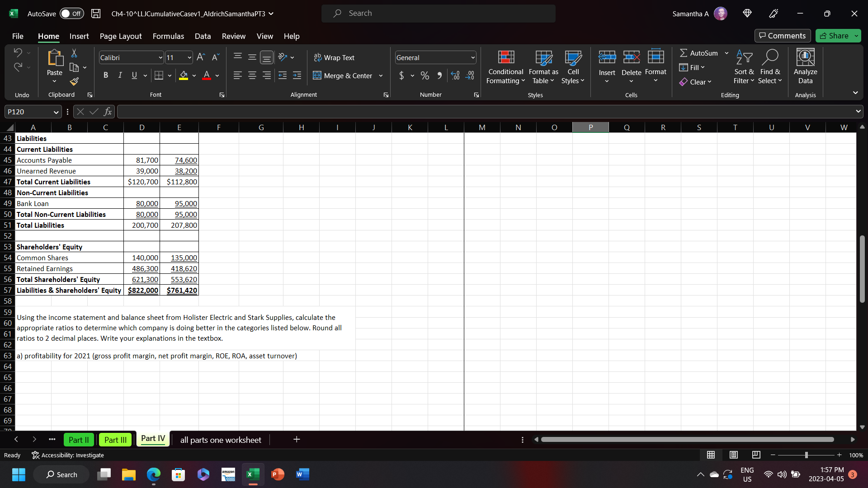Click the Share button

pos(834,36)
